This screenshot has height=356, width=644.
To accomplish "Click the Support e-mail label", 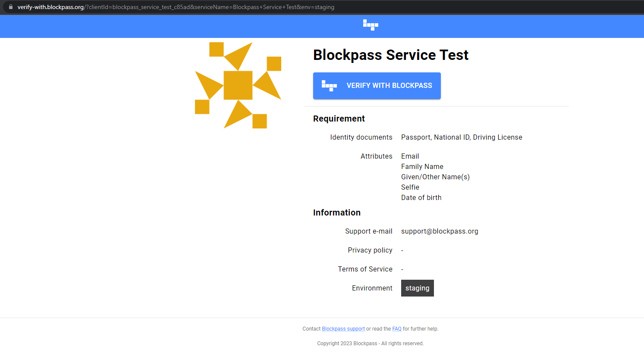I will 369,231.
